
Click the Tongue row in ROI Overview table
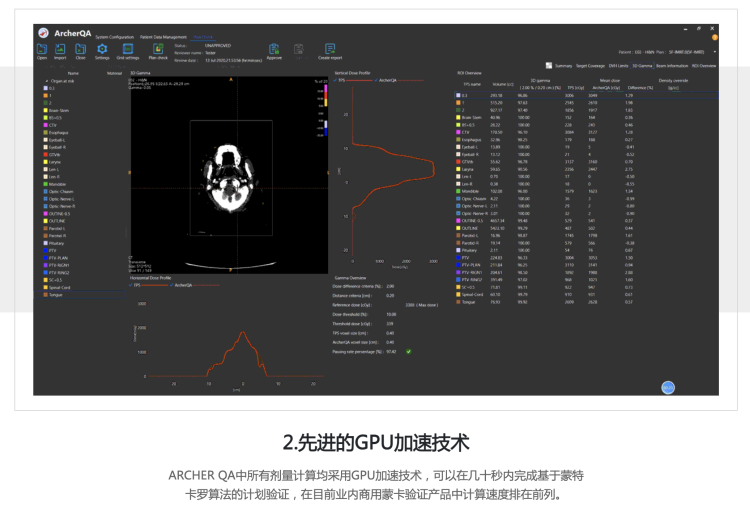586,302
